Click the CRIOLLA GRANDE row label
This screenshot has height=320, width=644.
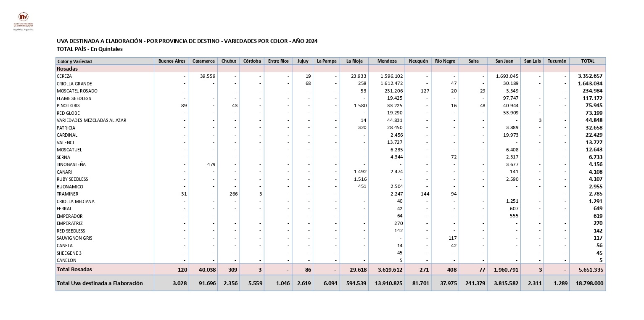tap(74, 84)
